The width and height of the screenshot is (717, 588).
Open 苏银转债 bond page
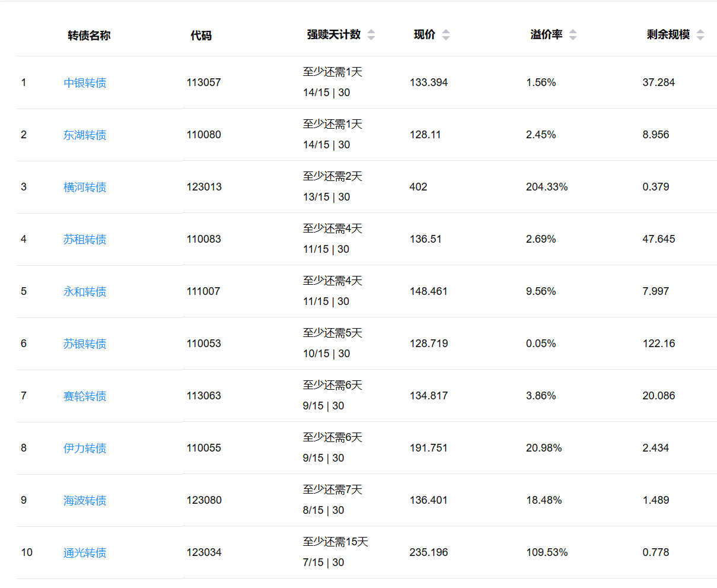[x=85, y=344]
